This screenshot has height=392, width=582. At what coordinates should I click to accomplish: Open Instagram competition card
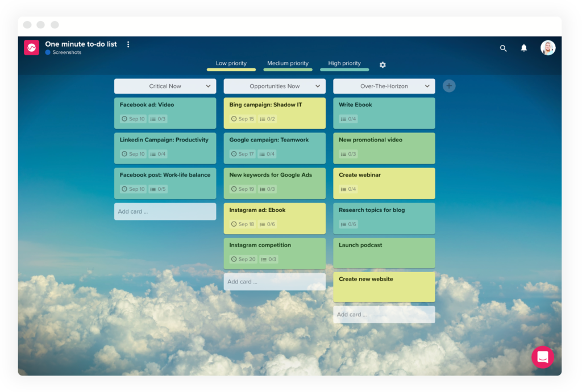pos(275,253)
